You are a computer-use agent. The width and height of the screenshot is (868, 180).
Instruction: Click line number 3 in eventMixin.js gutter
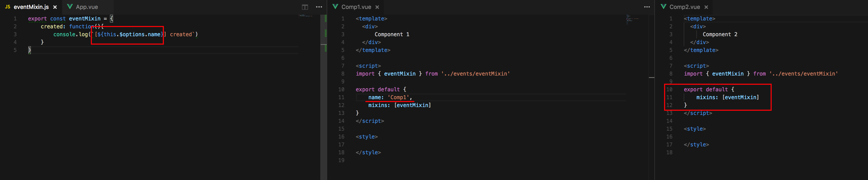[x=15, y=34]
